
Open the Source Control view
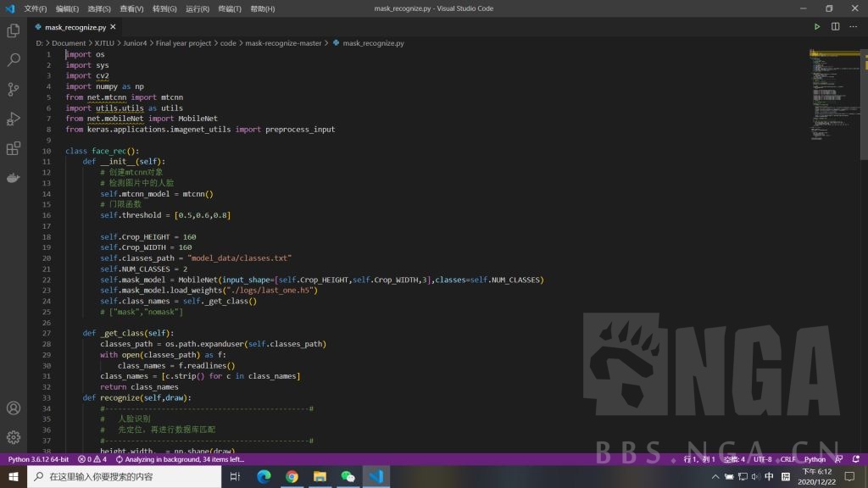click(x=14, y=89)
